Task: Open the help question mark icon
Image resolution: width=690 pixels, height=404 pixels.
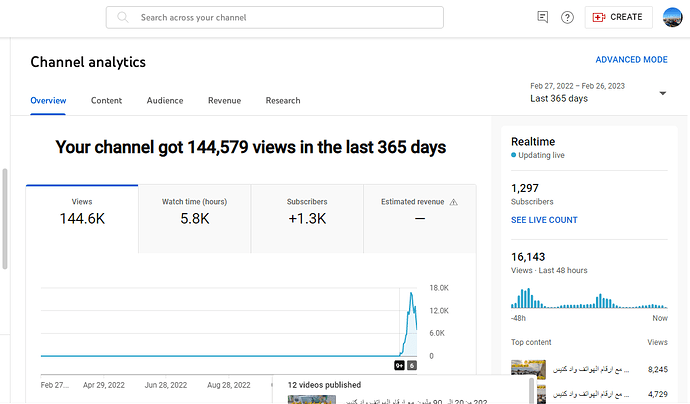Action: click(x=567, y=17)
